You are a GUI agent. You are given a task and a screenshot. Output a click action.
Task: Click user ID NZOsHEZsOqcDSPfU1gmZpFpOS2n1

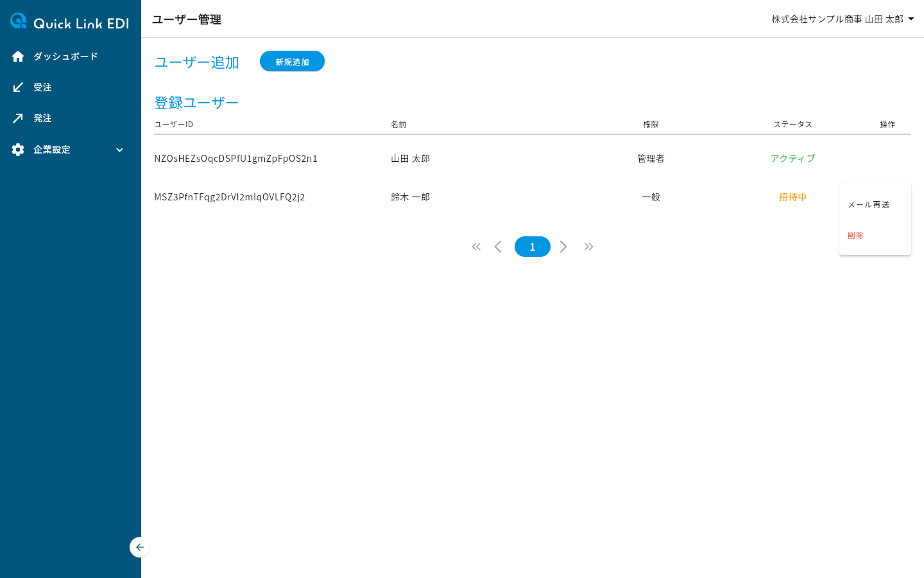235,159
